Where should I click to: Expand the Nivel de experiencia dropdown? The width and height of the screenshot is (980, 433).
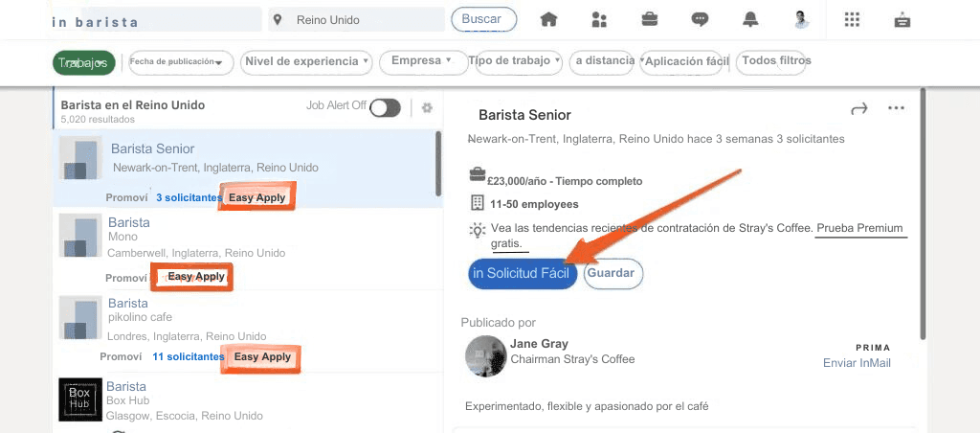(306, 61)
